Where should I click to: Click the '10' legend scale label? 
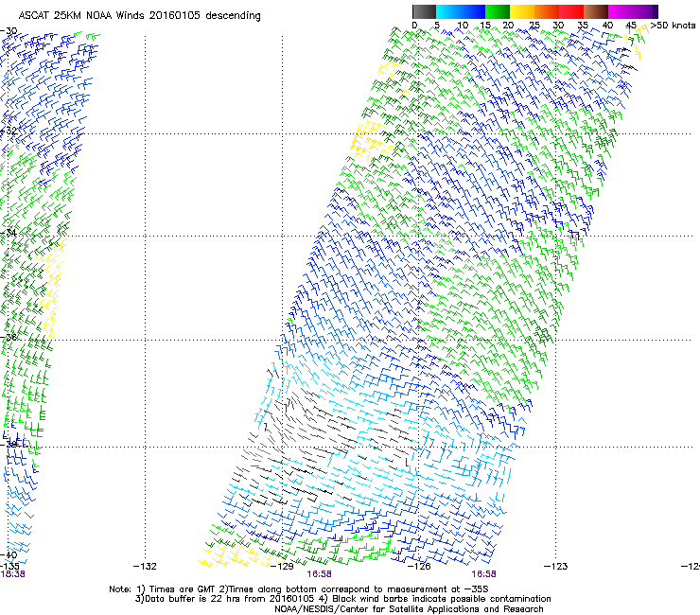tap(463, 26)
